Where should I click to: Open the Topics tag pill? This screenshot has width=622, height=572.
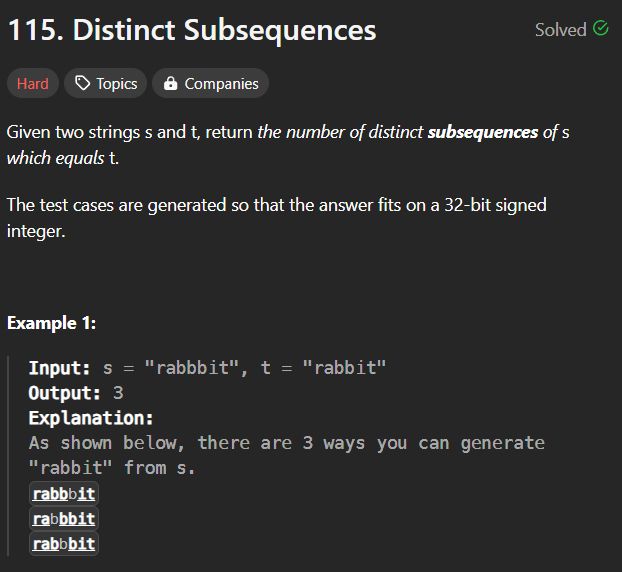106,83
